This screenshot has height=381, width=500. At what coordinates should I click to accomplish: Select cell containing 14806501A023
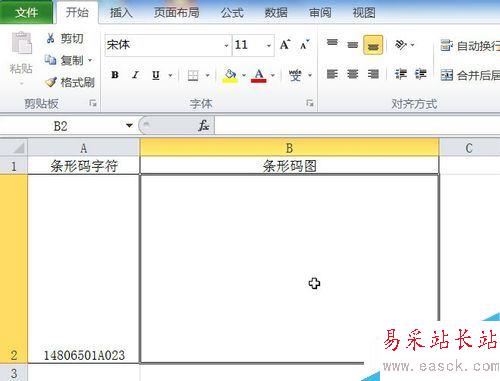(x=84, y=269)
